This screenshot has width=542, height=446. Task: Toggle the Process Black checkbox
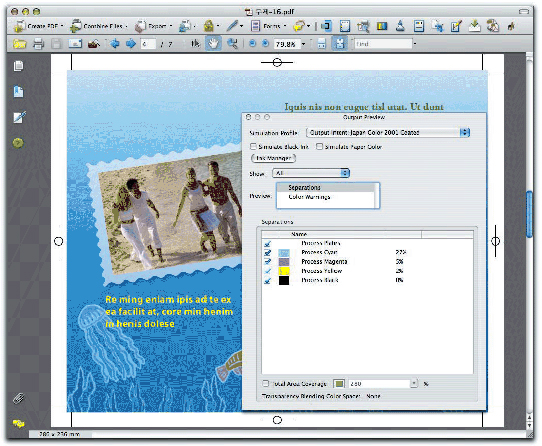tap(267, 280)
